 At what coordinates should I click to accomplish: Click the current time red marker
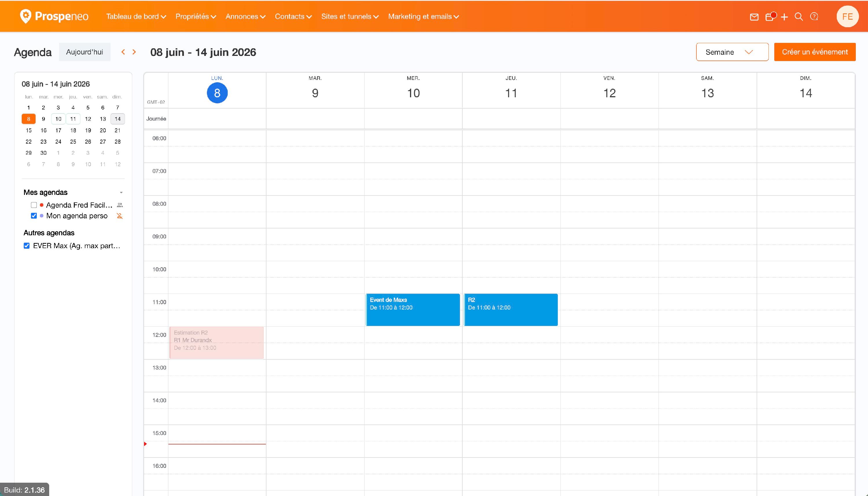(x=145, y=444)
